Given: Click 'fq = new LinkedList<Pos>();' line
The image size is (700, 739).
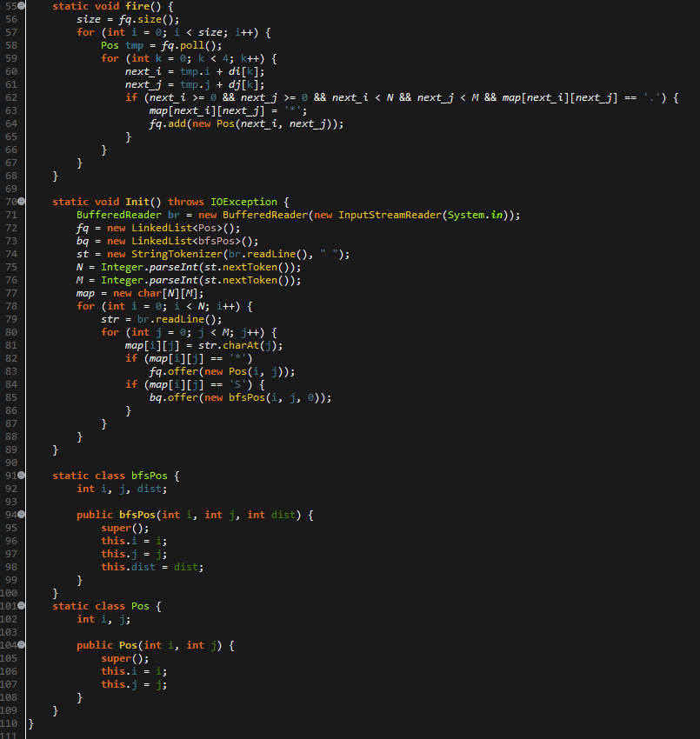Looking at the screenshot, I should pyautogui.click(x=158, y=228).
